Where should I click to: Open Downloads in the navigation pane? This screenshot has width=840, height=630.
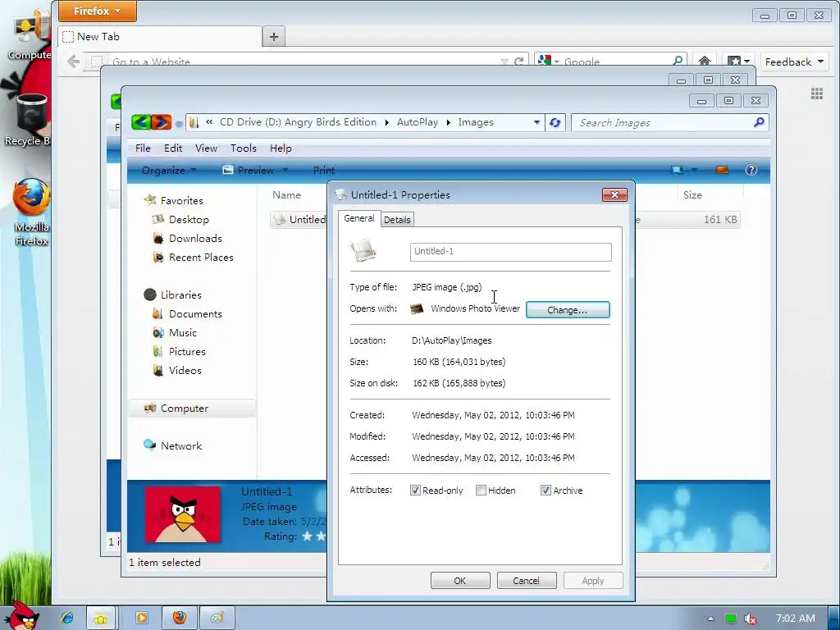click(195, 239)
